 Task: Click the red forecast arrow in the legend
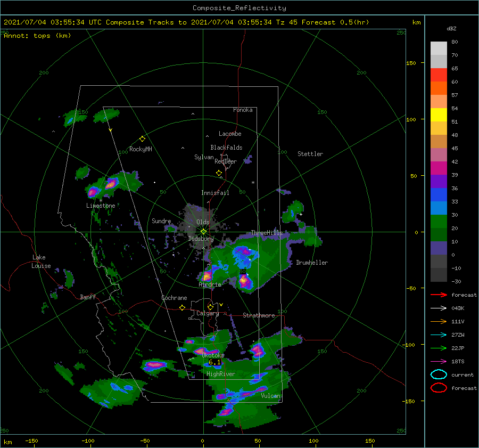click(439, 295)
